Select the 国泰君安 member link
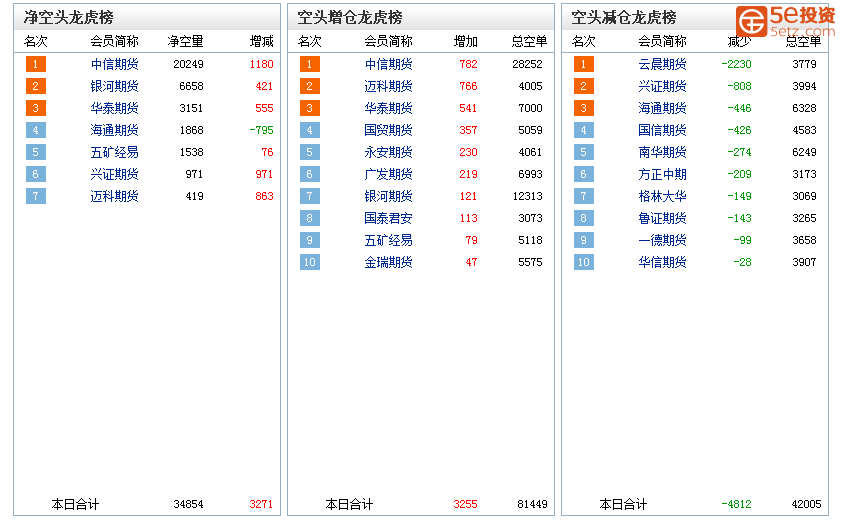 389,219
